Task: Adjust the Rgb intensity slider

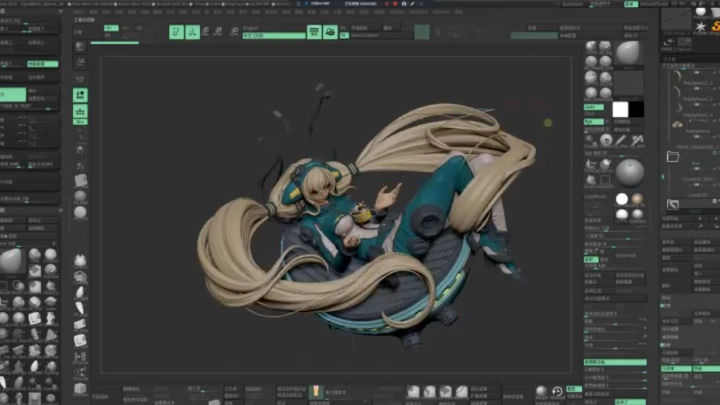Action: point(614,154)
